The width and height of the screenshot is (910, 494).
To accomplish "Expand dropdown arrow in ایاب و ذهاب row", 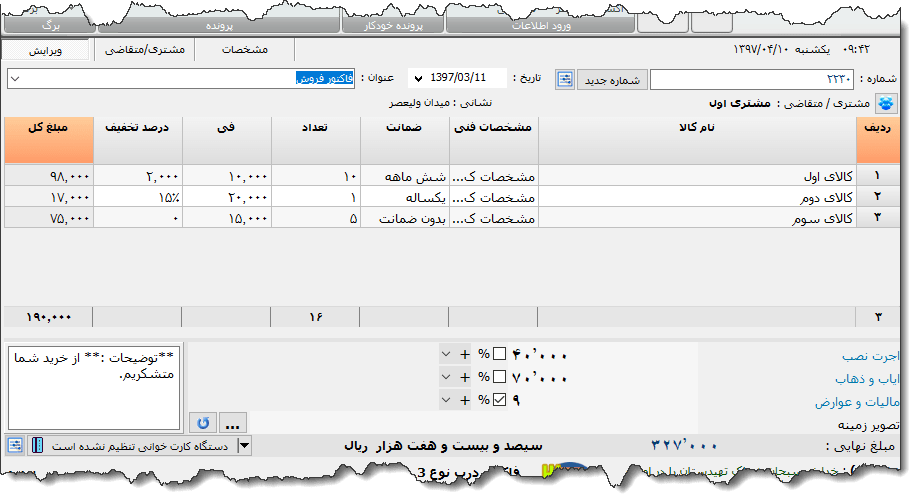I will click(446, 377).
